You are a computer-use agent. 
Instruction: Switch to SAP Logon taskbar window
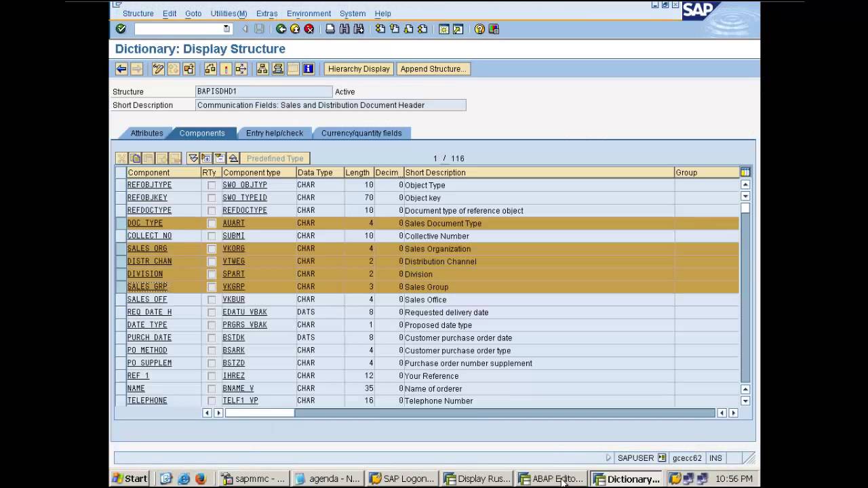(402, 479)
